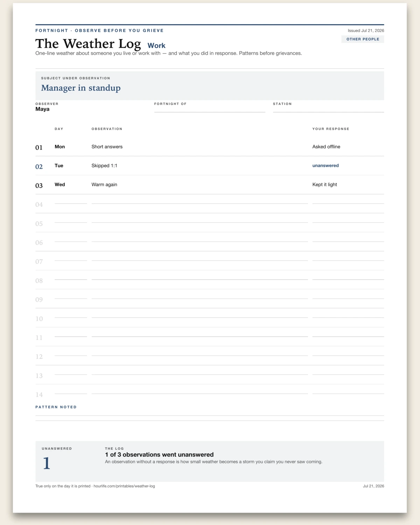Click the large unanswered count number 1
The width and height of the screenshot is (420, 525).
(47, 463)
